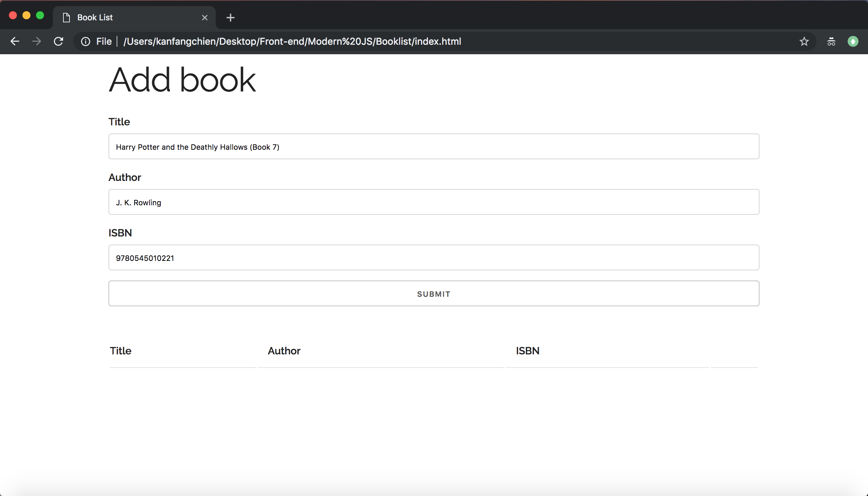
Task: Click the Add book heading
Action: 182,80
